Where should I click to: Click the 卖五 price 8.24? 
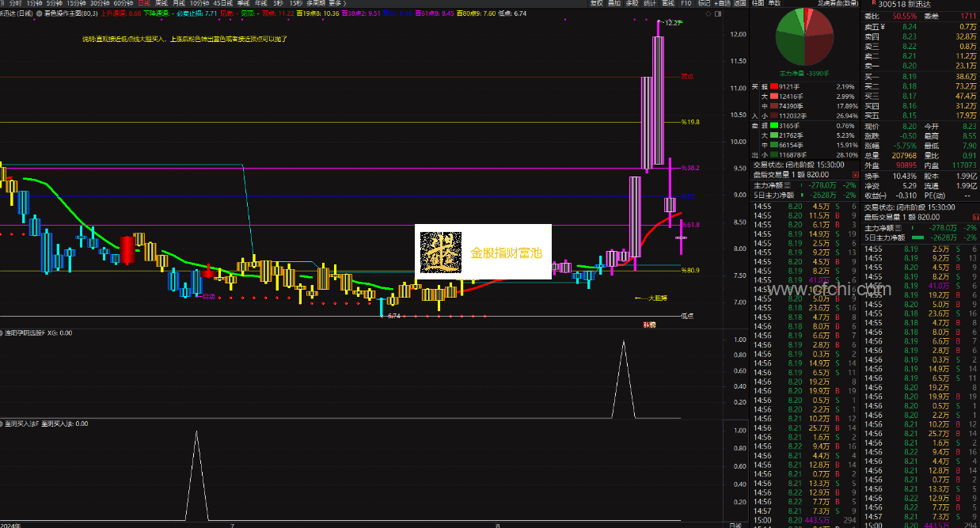(909, 26)
